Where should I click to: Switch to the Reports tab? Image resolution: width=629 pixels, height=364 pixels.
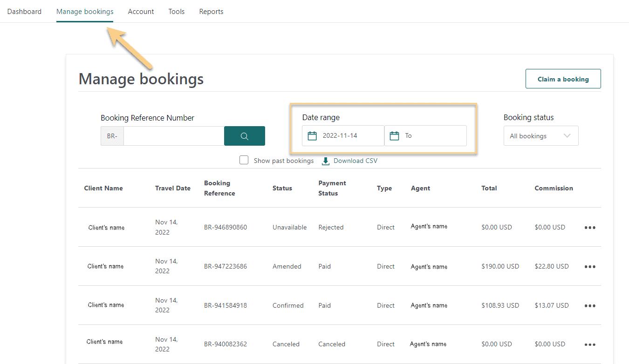[211, 11]
